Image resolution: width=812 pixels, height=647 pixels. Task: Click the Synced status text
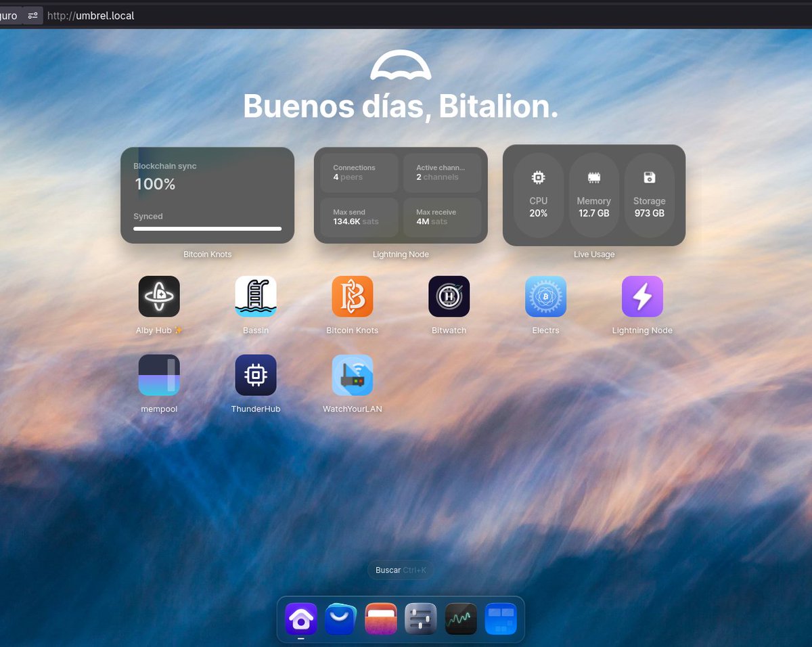(148, 217)
